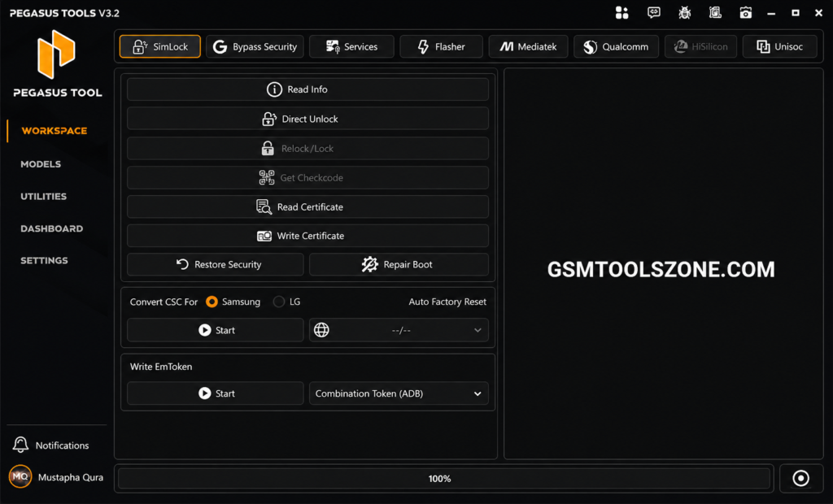Image resolution: width=833 pixels, height=504 pixels.
Task: Open the Flasher tab
Action: pyautogui.click(x=441, y=46)
